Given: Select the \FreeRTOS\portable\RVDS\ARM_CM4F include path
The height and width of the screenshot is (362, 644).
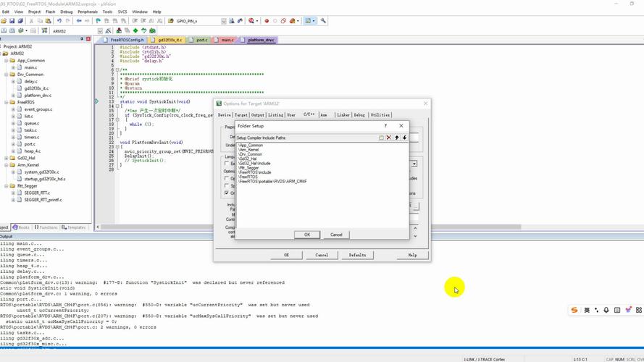Looking at the screenshot, I should (272, 182).
